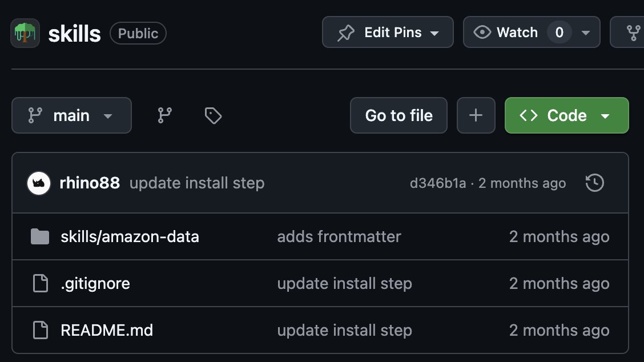Click the plus icon to add file
Screen dimensions: 644x362
click(476, 115)
